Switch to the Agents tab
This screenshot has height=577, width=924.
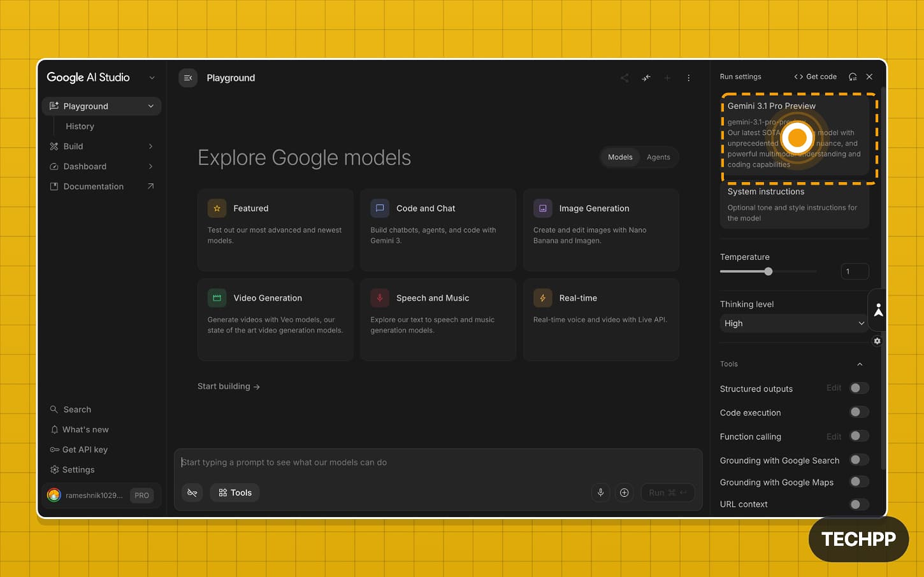(658, 157)
